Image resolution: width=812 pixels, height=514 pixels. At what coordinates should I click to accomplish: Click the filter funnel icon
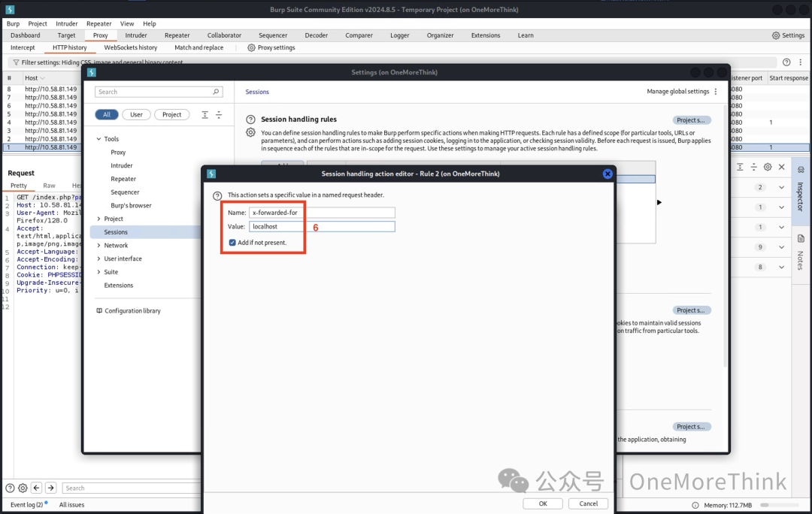click(x=16, y=62)
